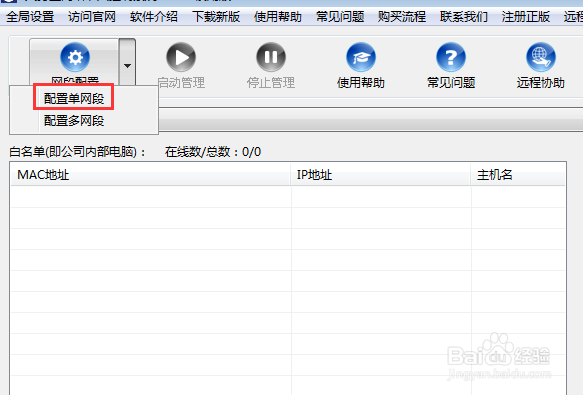Click 白名单(即公司内部电脑) label
The image size is (583, 395).
pyautogui.click(x=78, y=152)
